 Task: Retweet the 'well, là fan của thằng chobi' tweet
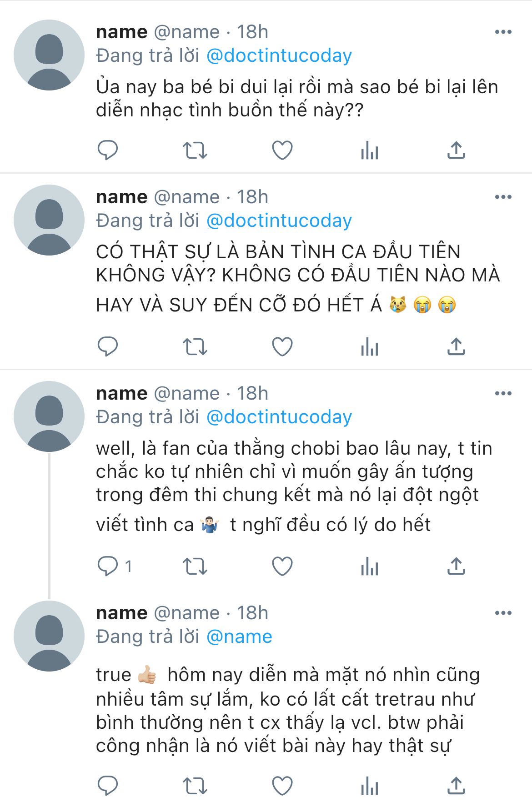pos(195,566)
